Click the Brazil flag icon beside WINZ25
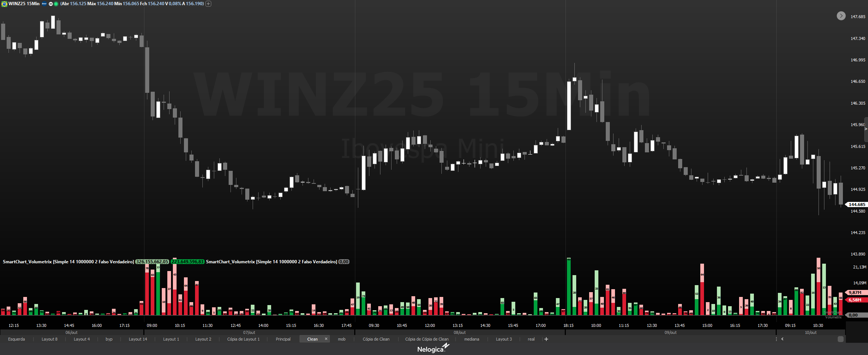Screen dimensions: 868x355 [4, 4]
